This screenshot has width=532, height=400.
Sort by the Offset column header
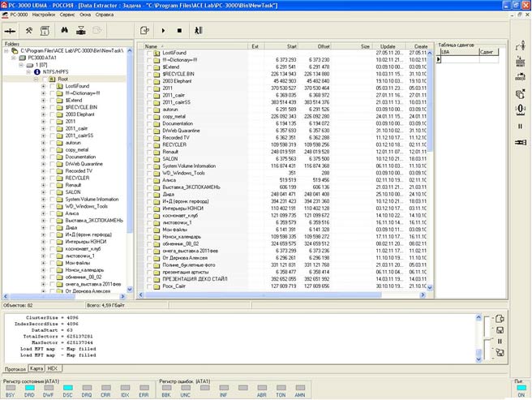(x=314, y=46)
